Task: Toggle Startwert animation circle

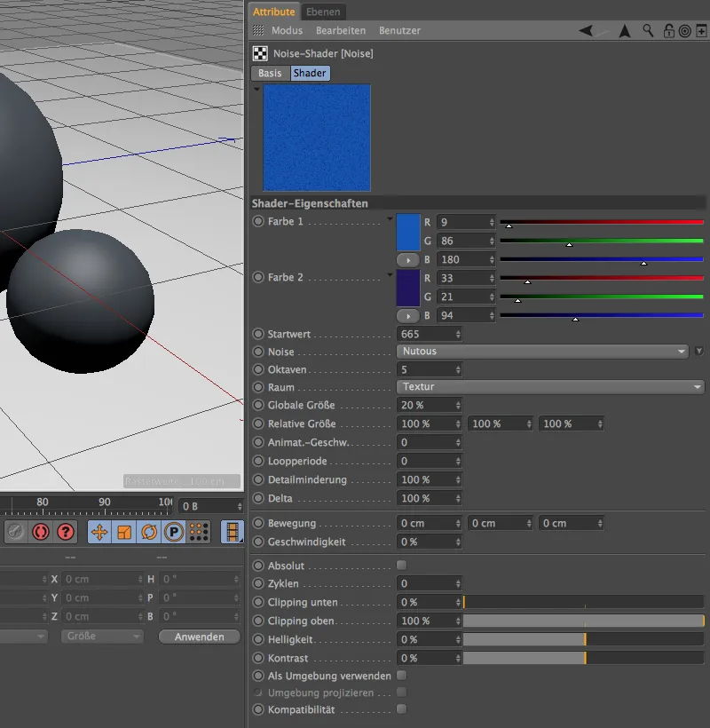Action: (x=258, y=334)
